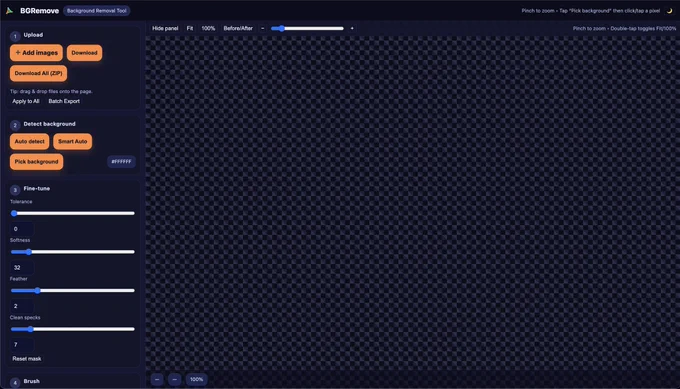This screenshot has width=680, height=389.
Task: Open Batch Export
Action: [x=64, y=101]
